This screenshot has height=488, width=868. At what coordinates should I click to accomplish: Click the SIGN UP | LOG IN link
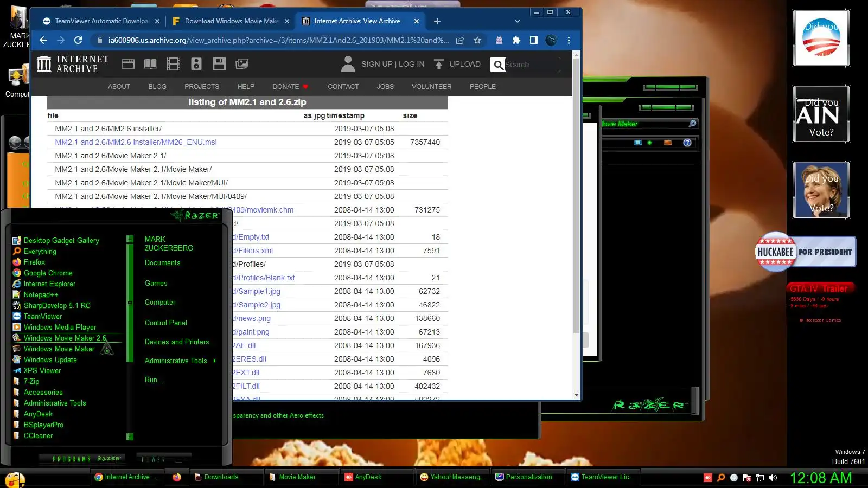[x=393, y=64]
